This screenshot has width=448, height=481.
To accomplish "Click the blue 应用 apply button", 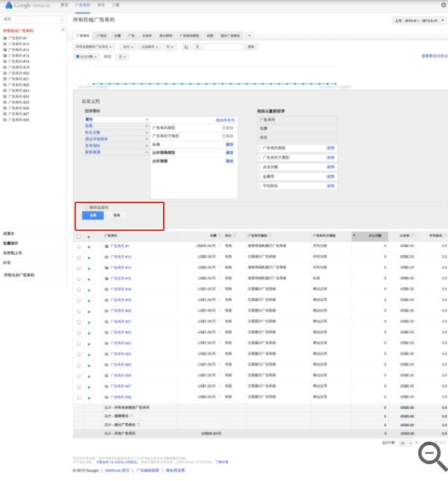I will 93,216.
